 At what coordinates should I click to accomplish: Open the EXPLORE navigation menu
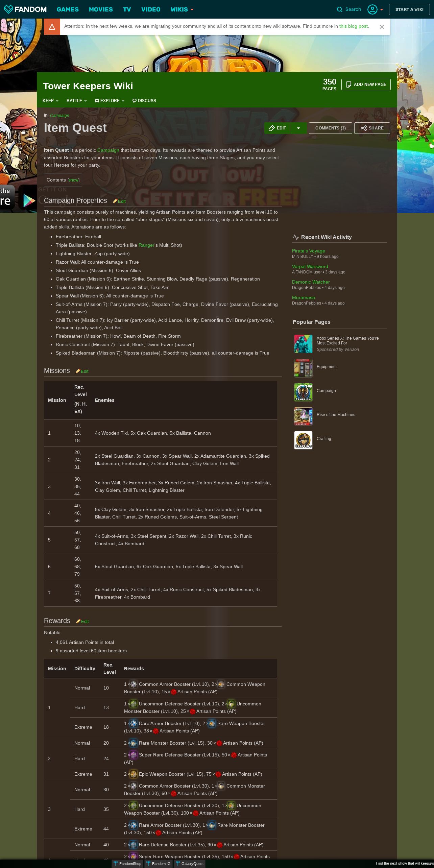[110, 101]
